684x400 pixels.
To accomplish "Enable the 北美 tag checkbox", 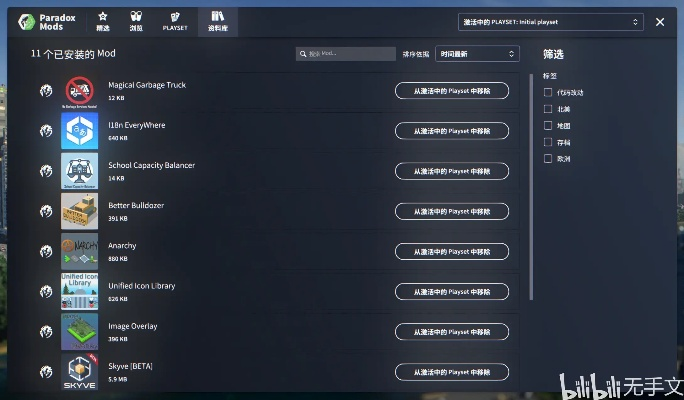I will click(548, 109).
